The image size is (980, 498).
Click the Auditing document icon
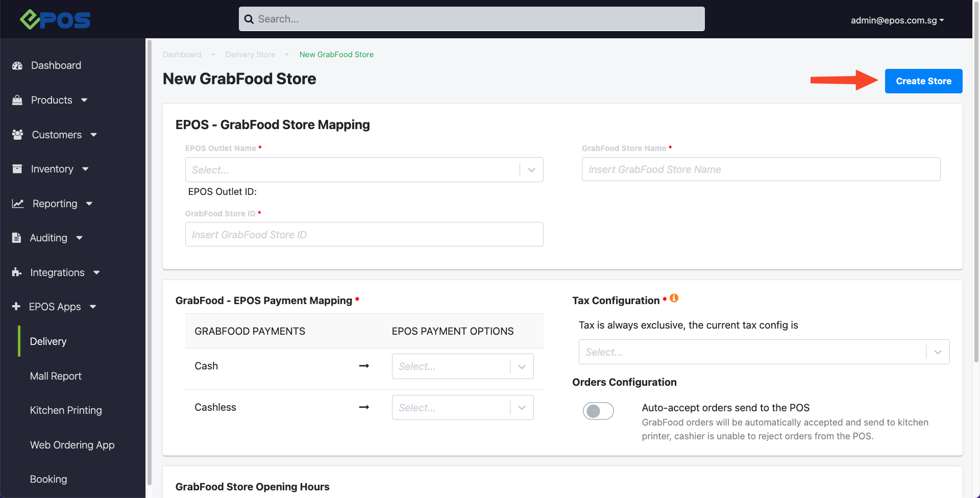pyautogui.click(x=16, y=238)
